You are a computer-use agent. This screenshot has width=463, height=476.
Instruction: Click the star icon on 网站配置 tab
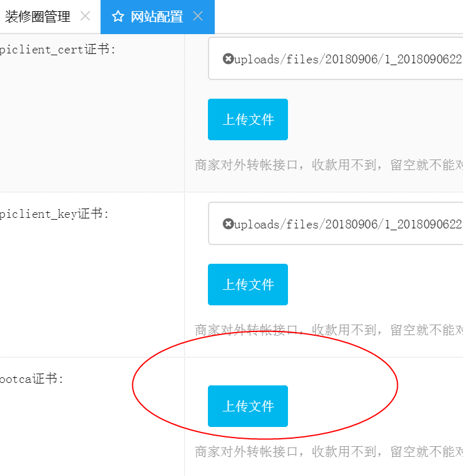(x=118, y=17)
